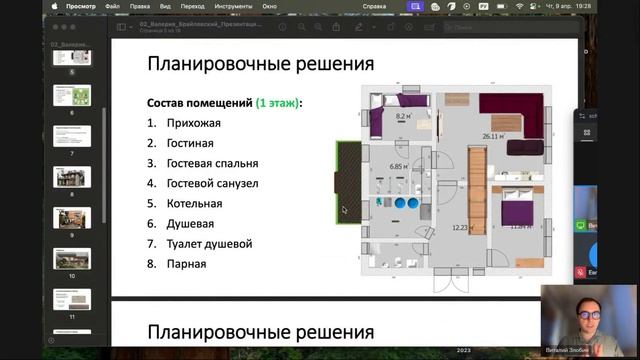Click the swap arrows icon in call panel
This screenshot has width=640, height=360.
[x=582, y=116]
